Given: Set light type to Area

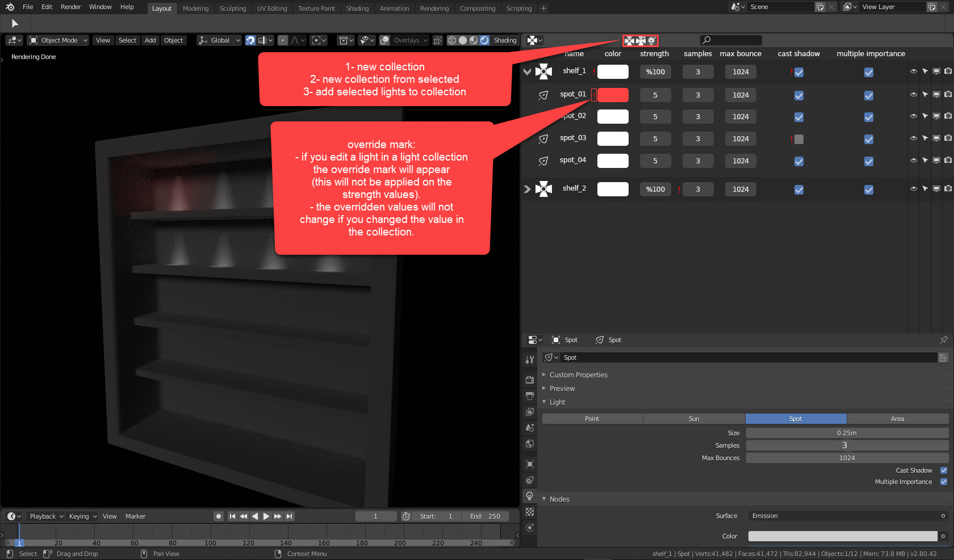Looking at the screenshot, I should coord(898,419).
